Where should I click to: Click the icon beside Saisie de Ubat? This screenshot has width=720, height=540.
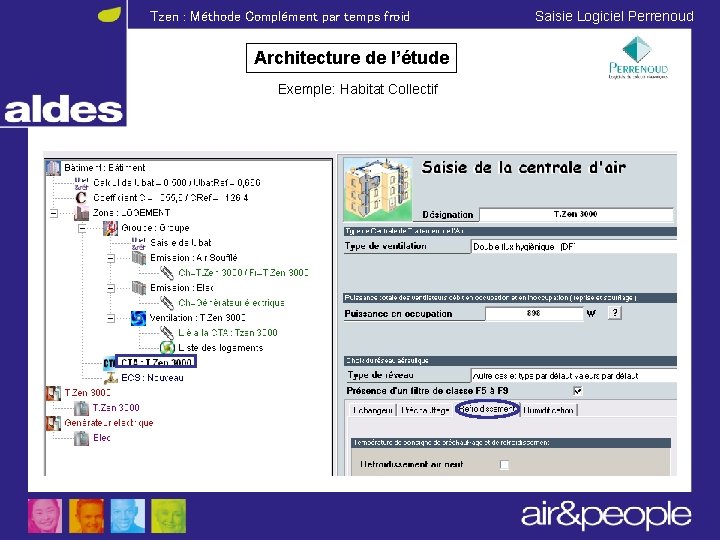[139, 243]
